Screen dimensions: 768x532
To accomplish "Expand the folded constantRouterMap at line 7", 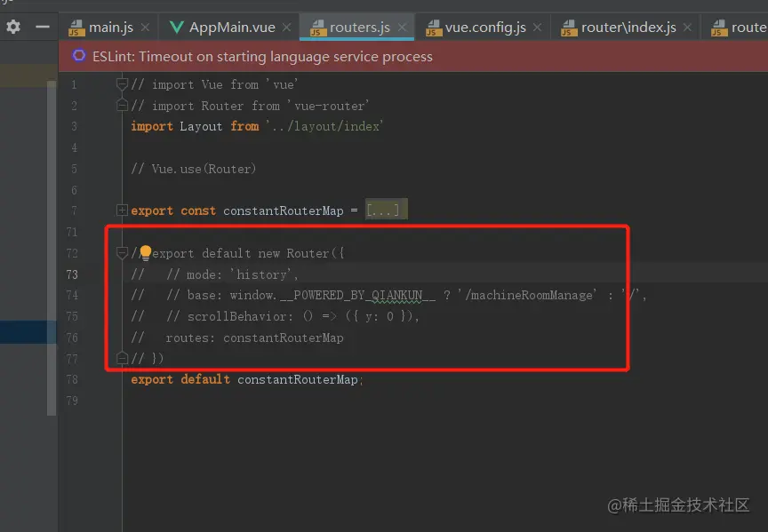I will coord(122,210).
